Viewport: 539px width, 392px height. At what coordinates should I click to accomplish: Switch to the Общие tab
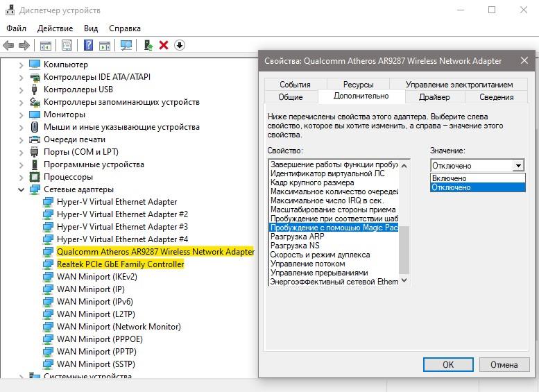tap(291, 97)
